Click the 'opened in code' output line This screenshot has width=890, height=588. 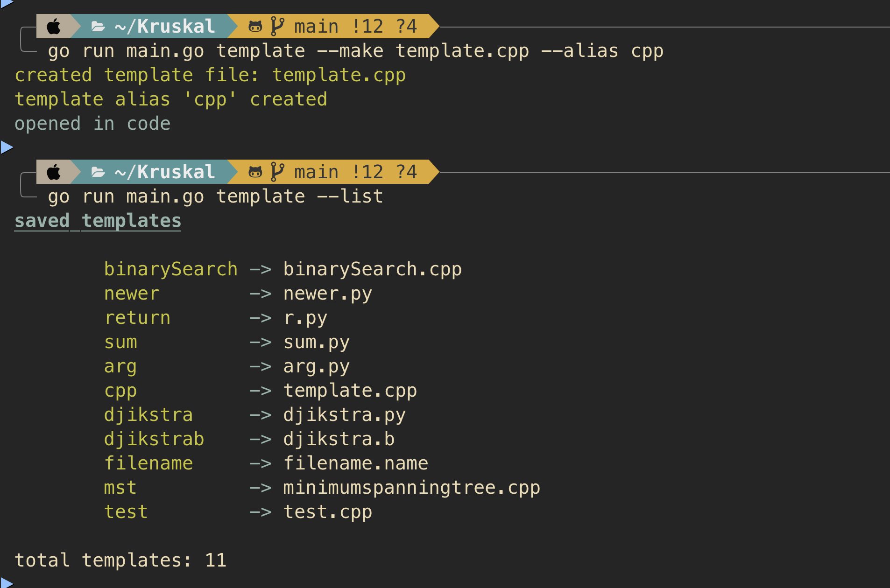(x=92, y=124)
